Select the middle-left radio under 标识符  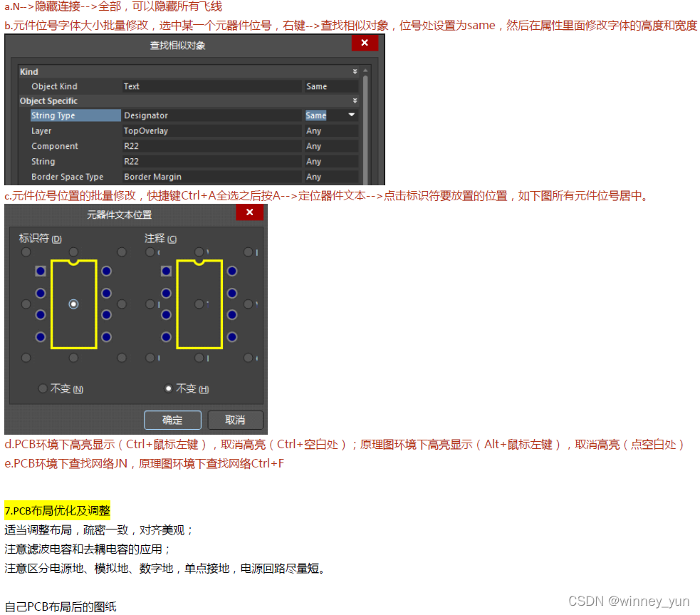(x=26, y=304)
